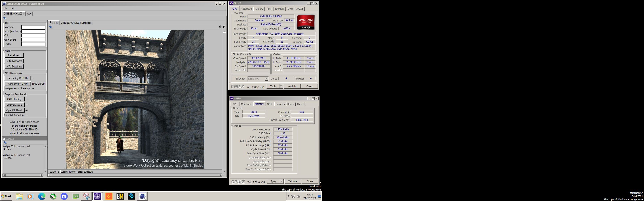The height and width of the screenshot is (201, 644).
Task: Click console scrollbar down arrow
Action: pos(45,171)
